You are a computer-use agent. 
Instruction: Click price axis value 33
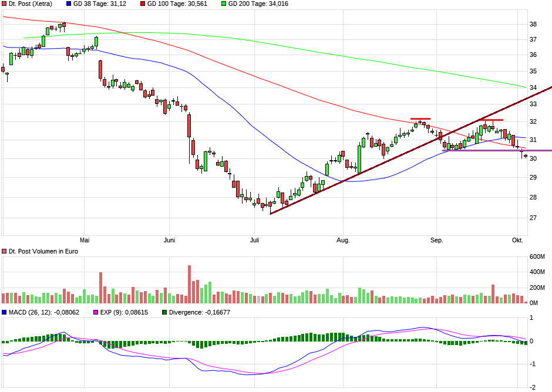tap(533, 104)
